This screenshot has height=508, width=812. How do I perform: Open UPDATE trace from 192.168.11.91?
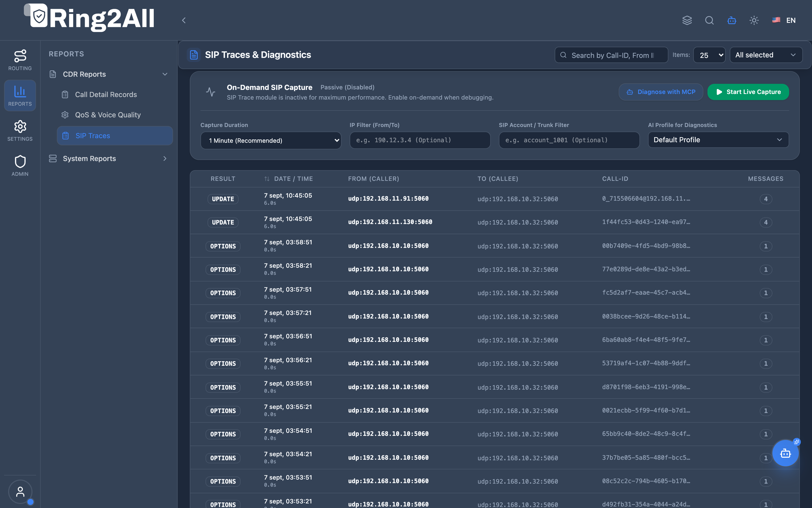tap(495, 199)
